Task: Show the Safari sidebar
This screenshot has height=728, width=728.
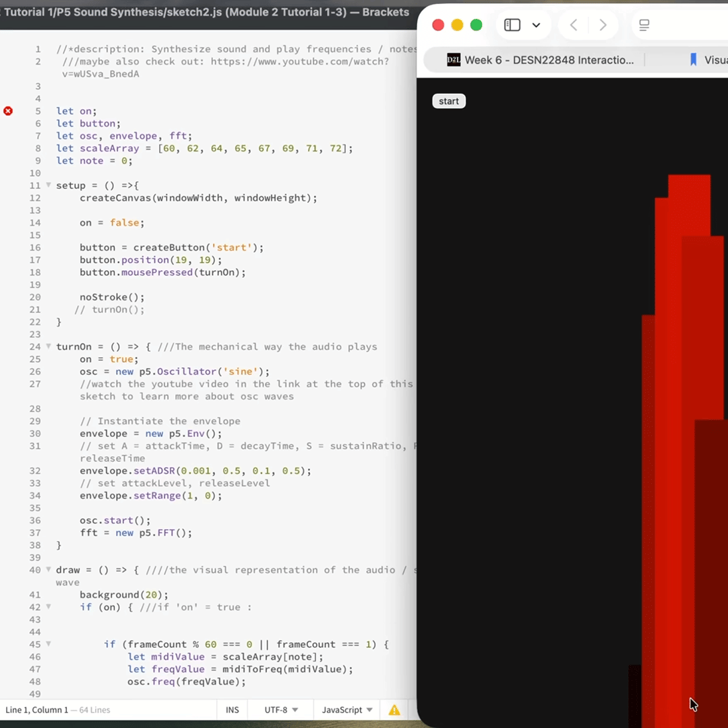Action: [x=512, y=25]
